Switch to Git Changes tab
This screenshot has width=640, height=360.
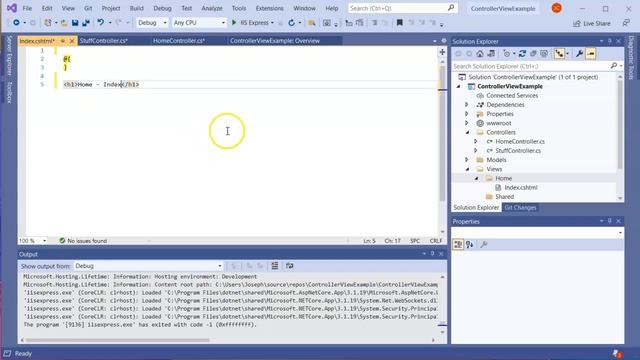click(x=520, y=207)
